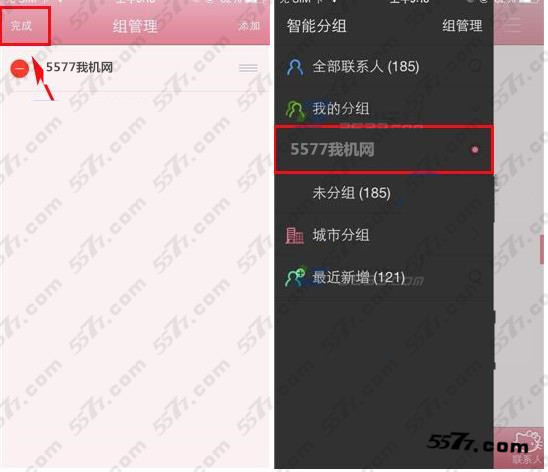Tap the 5577我机网 name in group management
The image size is (548, 472).
(80, 67)
